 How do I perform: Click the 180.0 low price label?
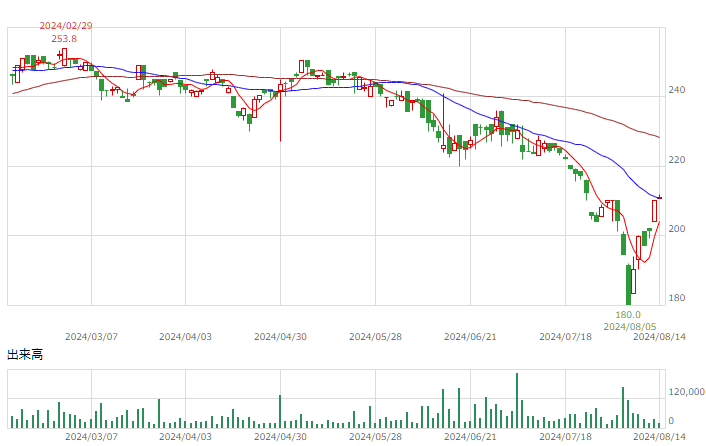[628, 315]
